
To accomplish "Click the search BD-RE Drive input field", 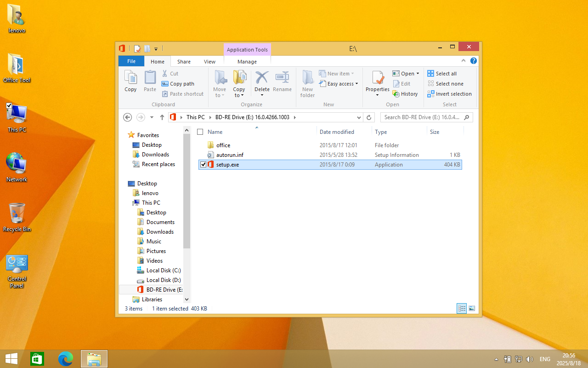I will click(x=423, y=117).
